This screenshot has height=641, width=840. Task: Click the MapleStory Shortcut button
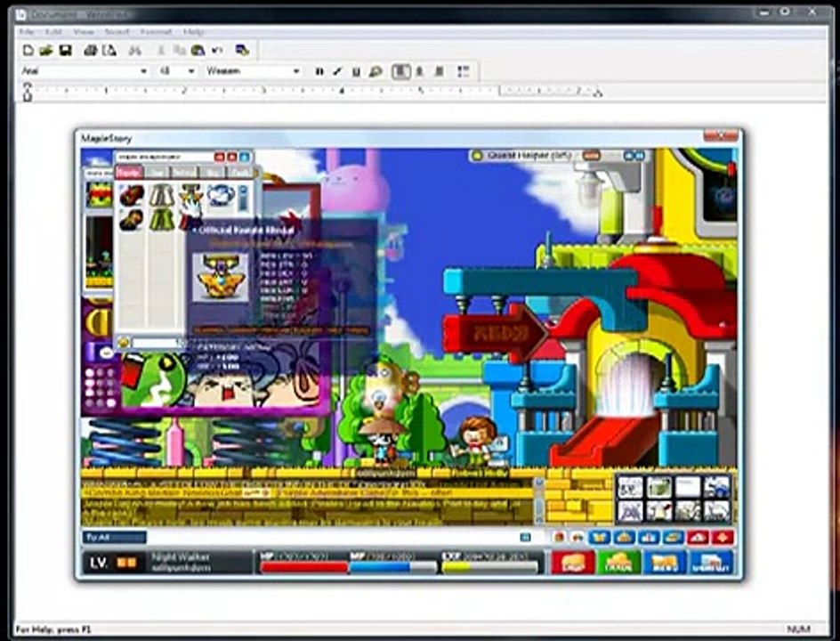pos(710,563)
